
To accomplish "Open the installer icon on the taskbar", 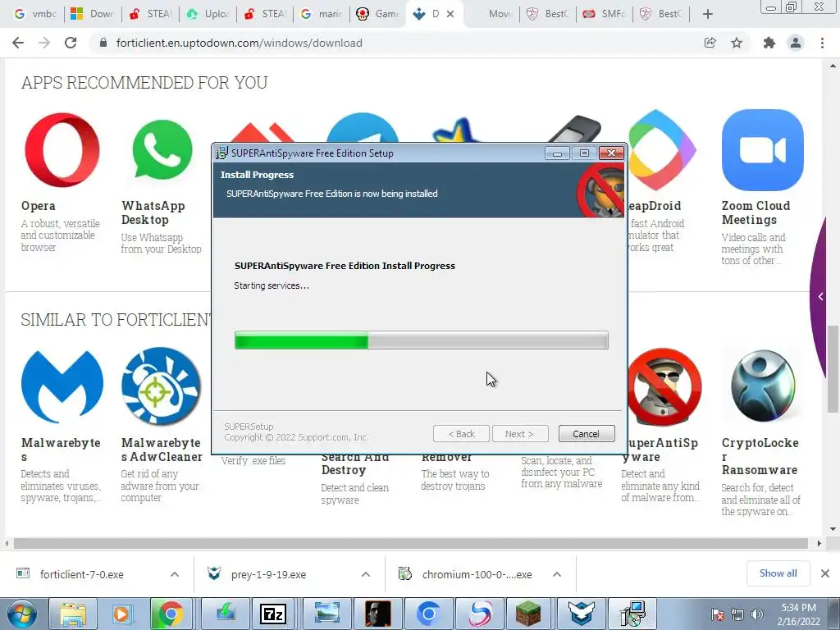I will point(632,614).
